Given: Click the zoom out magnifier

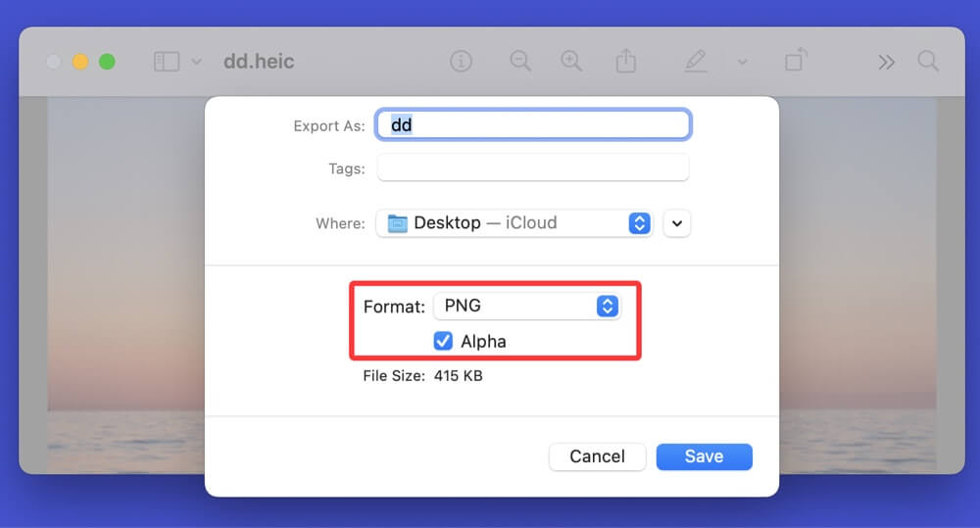Looking at the screenshot, I should [520, 61].
